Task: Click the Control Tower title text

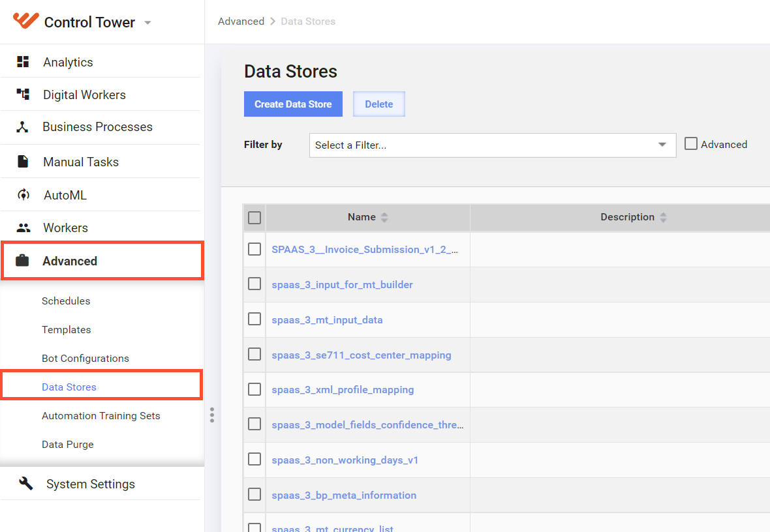Action: [x=89, y=22]
